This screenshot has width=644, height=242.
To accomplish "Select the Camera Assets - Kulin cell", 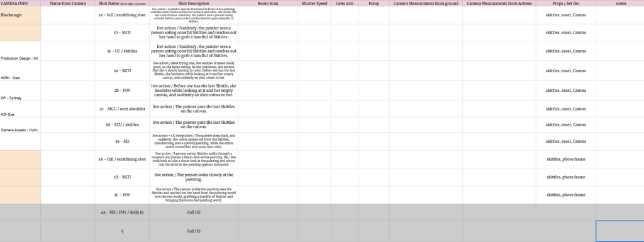I will tap(20, 124).
